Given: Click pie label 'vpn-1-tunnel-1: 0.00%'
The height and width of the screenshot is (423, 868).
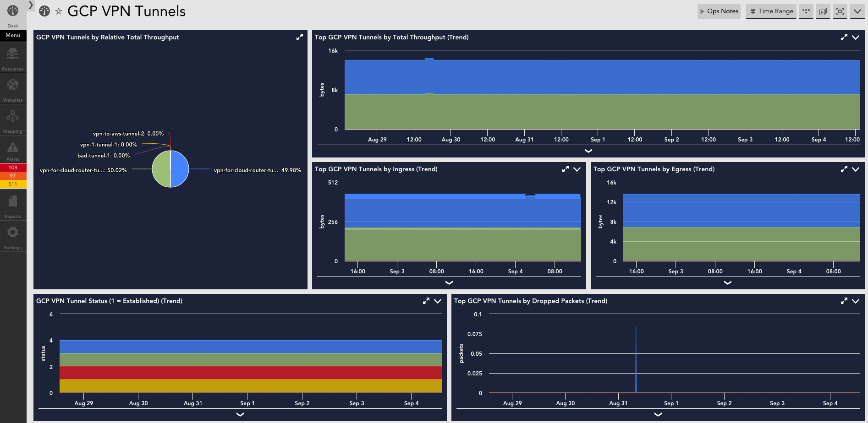Looking at the screenshot, I should click(109, 145).
